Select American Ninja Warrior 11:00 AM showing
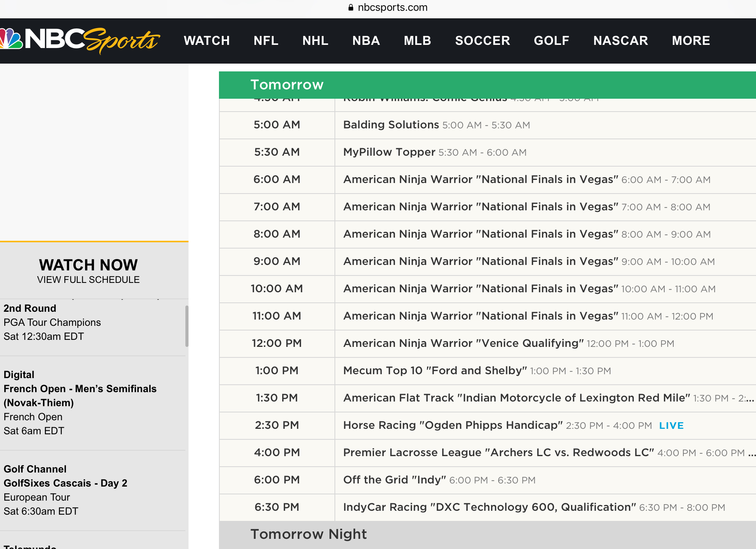The height and width of the screenshot is (549, 756). pos(545,316)
